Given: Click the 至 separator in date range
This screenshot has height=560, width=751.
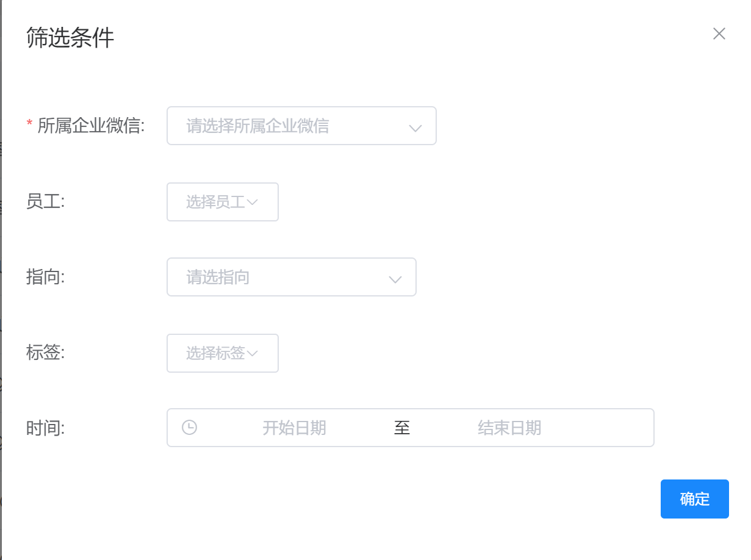Looking at the screenshot, I should [x=402, y=428].
